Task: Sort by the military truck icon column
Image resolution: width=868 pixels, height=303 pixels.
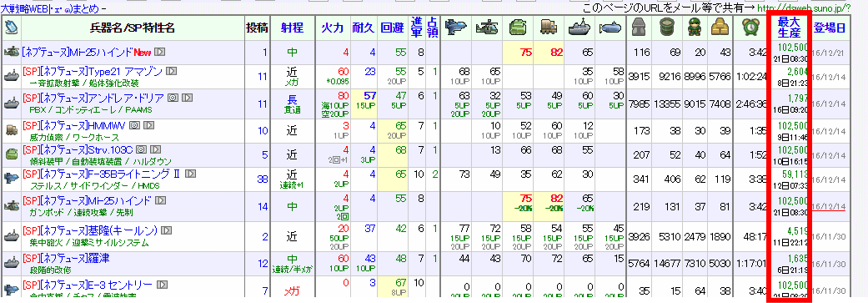Action: tap(550, 28)
